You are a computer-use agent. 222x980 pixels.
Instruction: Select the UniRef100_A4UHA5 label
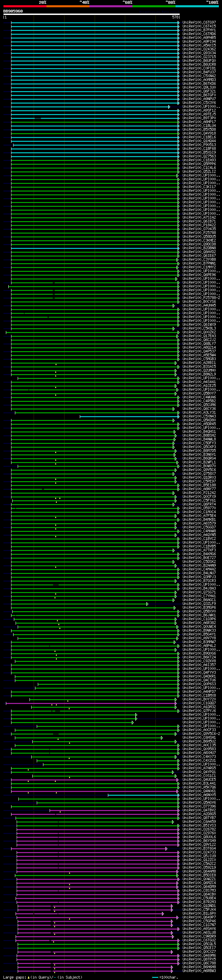pos(199,305)
